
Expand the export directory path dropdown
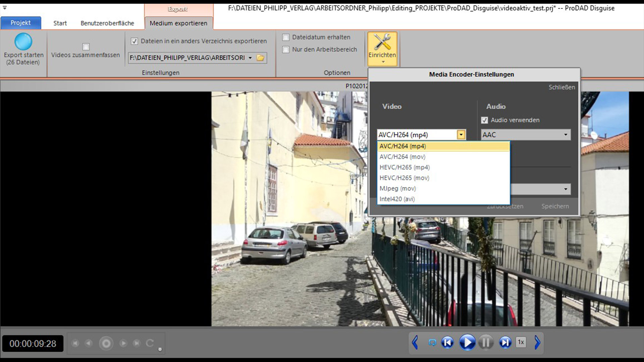pos(250,58)
